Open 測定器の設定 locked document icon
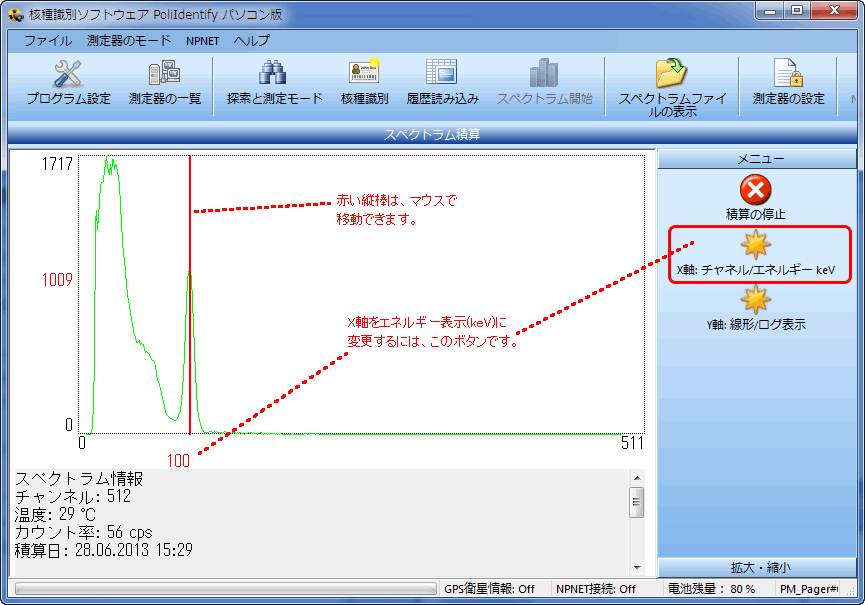865x605 pixels. click(788, 73)
